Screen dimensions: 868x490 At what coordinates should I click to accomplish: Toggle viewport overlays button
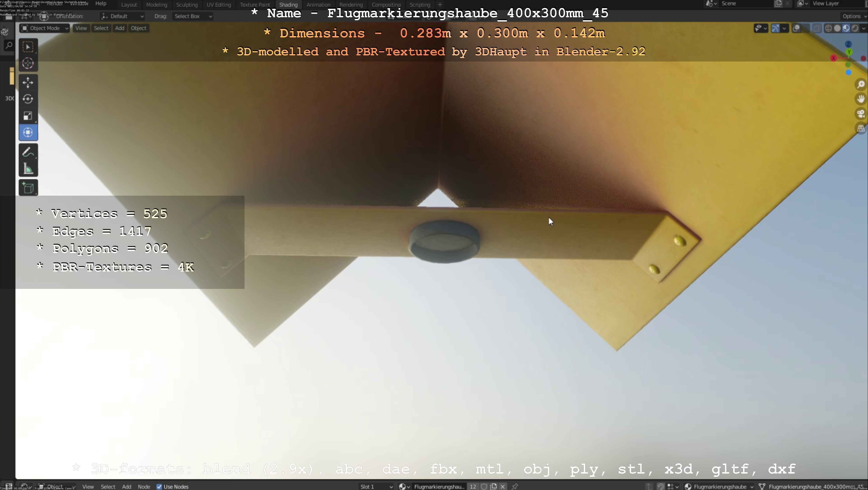797,28
